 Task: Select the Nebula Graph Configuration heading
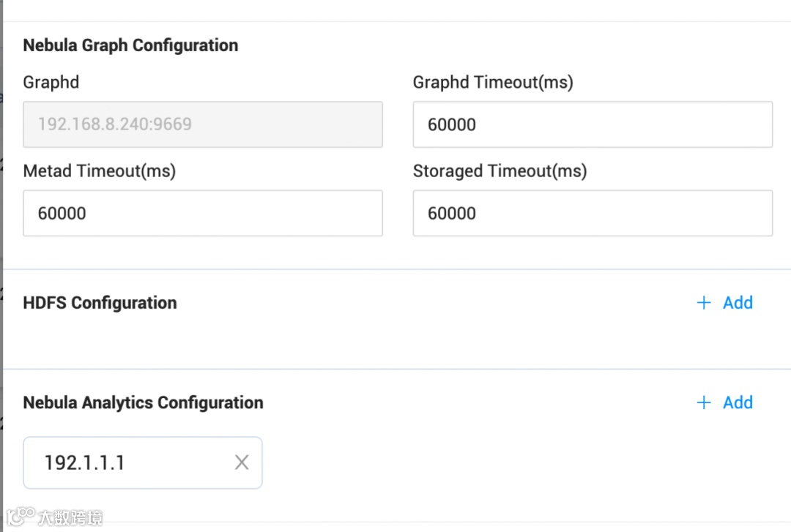coord(130,45)
